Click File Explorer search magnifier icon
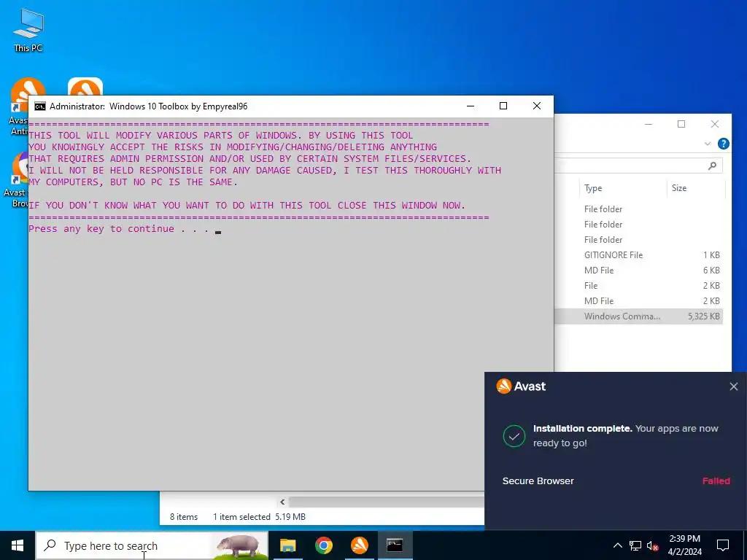This screenshot has width=747, height=560. [712, 166]
